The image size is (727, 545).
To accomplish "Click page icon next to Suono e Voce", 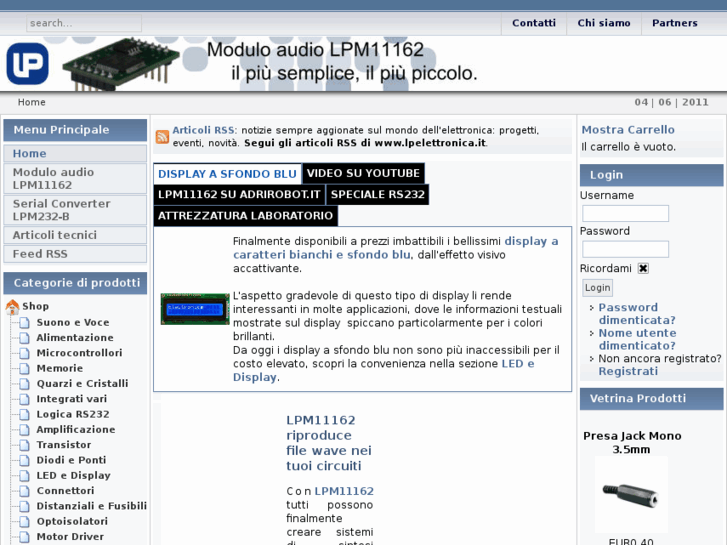I will click(x=25, y=322).
